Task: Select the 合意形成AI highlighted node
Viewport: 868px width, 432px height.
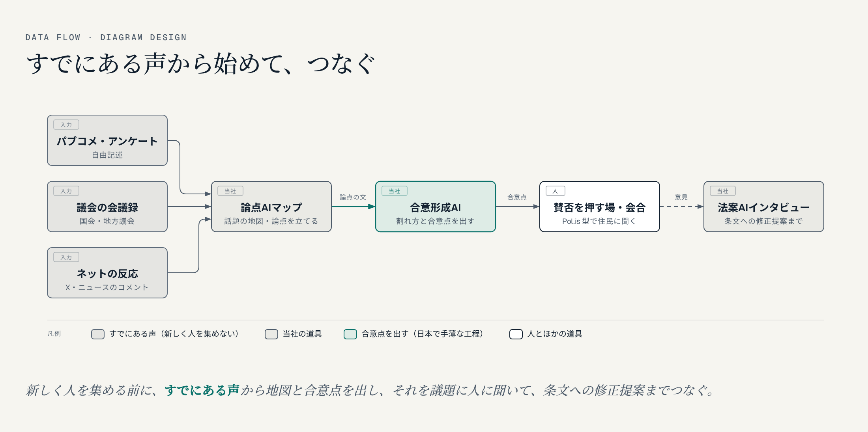Action: click(436, 207)
